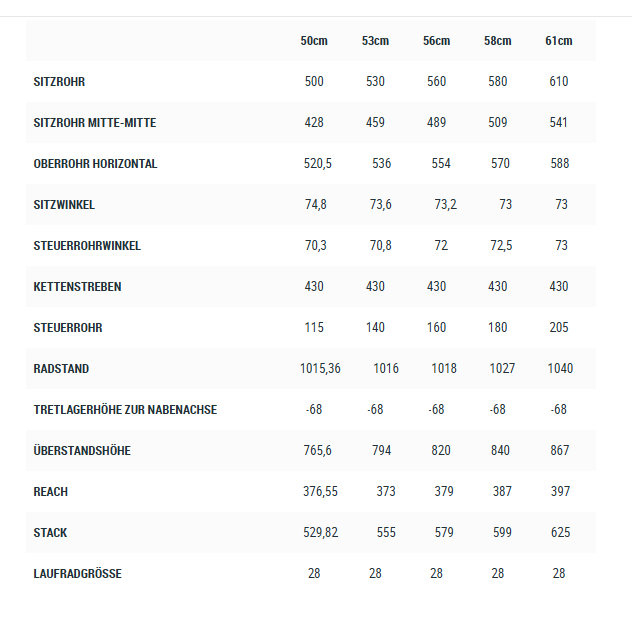Click the 520,5 Oberrohr value
The width and height of the screenshot is (632, 625).
pyautogui.click(x=318, y=164)
